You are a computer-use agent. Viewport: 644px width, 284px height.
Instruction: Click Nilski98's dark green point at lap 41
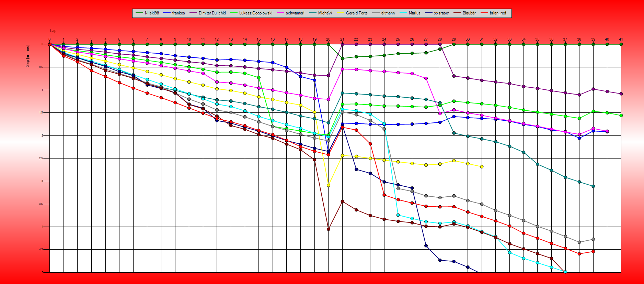[621, 44]
